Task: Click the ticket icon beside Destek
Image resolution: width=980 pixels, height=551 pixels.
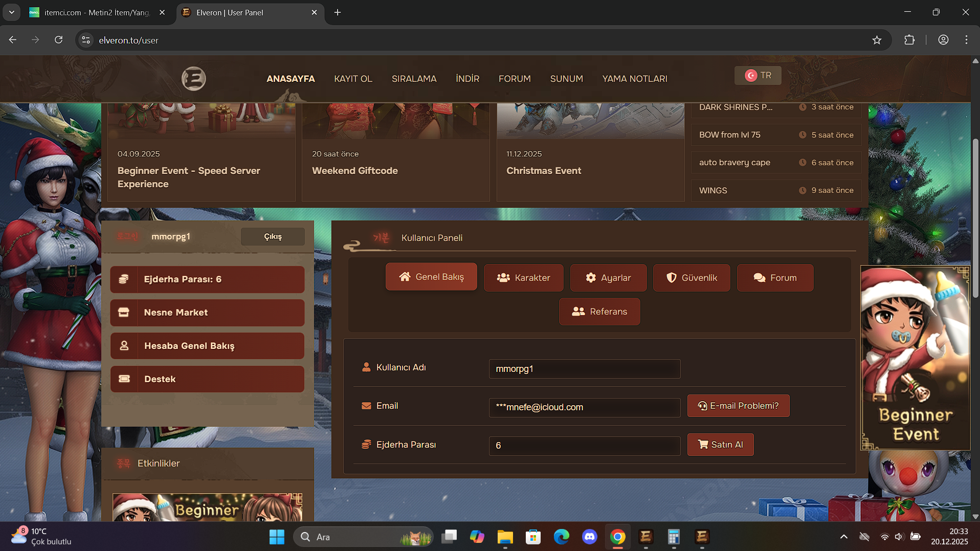Action: [124, 379]
